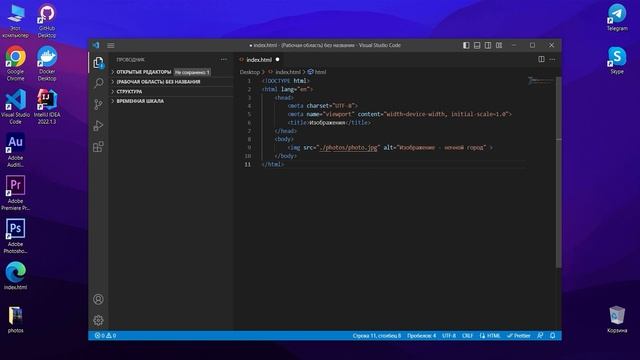The width and height of the screenshot is (640, 360).
Task: Open index.html file on desktop
Action: click(x=16, y=276)
